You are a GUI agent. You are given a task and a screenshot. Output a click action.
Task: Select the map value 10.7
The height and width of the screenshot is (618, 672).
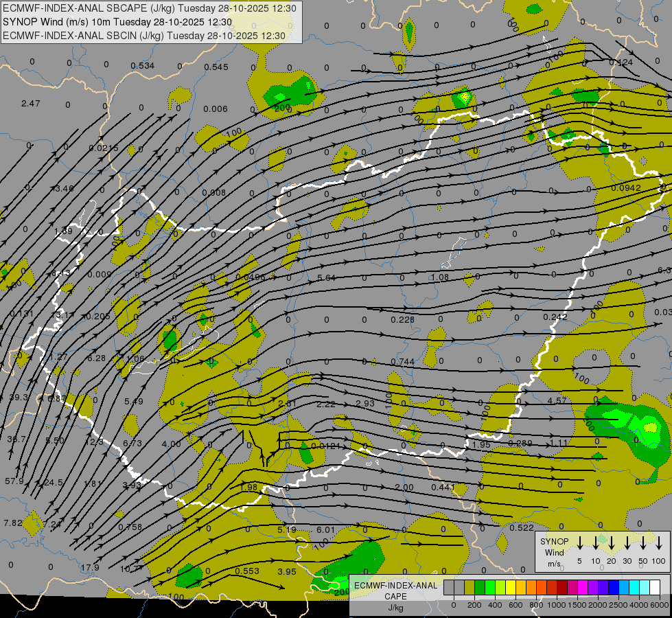click(x=130, y=569)
